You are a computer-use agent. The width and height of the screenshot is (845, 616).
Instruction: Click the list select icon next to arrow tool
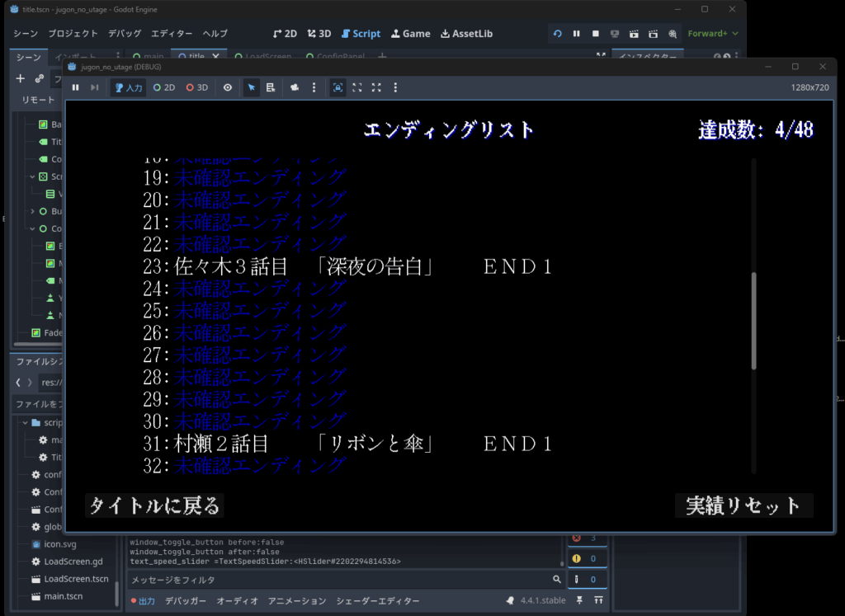pos(270,87)
